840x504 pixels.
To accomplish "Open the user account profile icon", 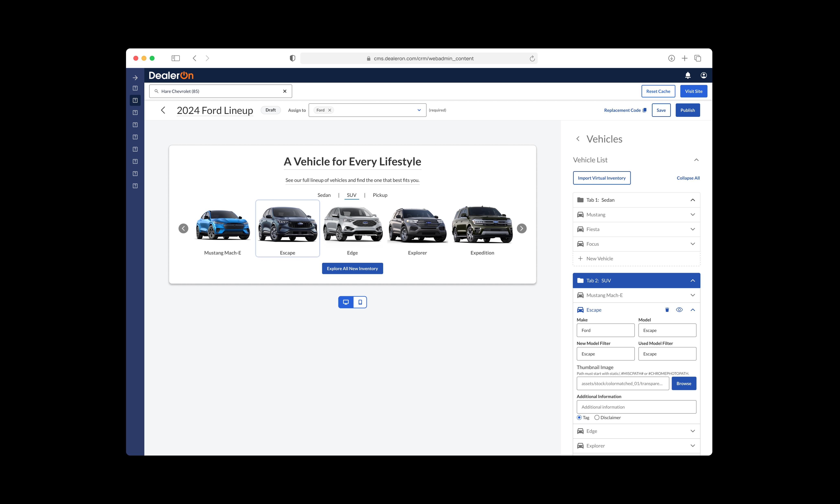I will [x=704, y=75].
